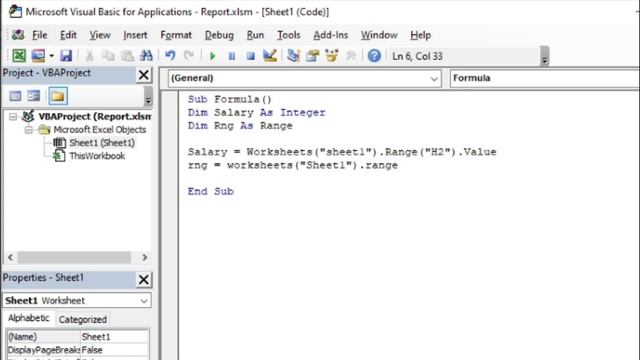The height and width of the screenshot is (360, 640).
Task: Click View Code icon in Project pane
Action: (16, 96)
